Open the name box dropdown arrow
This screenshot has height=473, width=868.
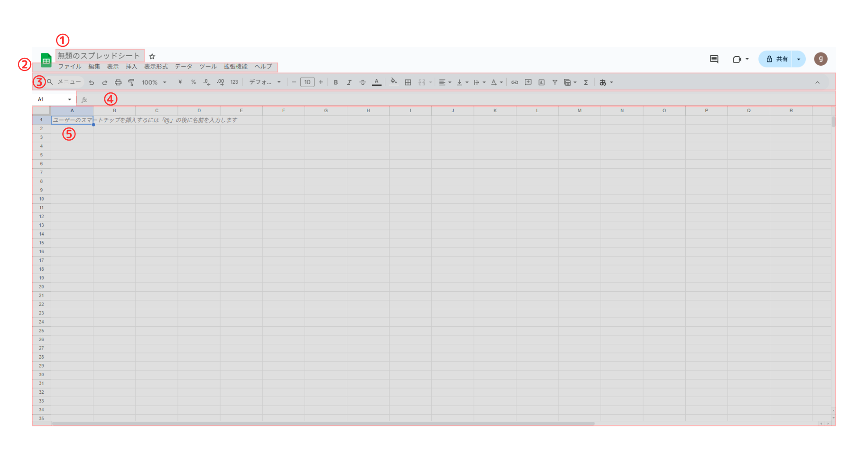click(x=69, y=99)
